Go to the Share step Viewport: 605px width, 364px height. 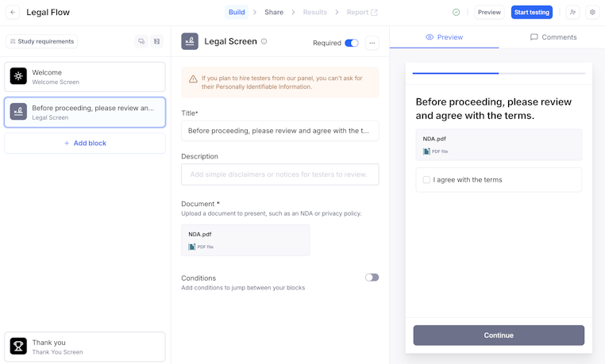[274, 13]
